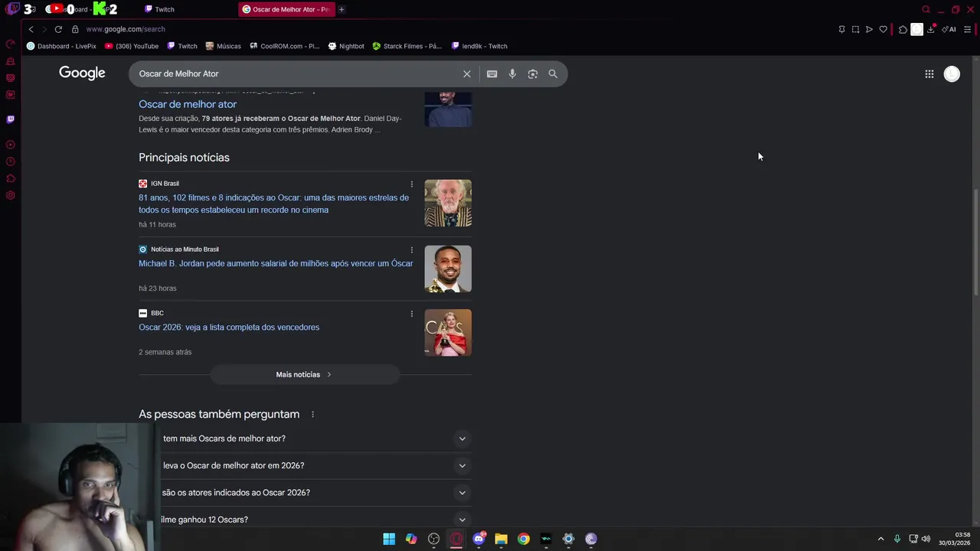Show hidden system tray icons chevron
980x551 pixels.
coord(880,539)
